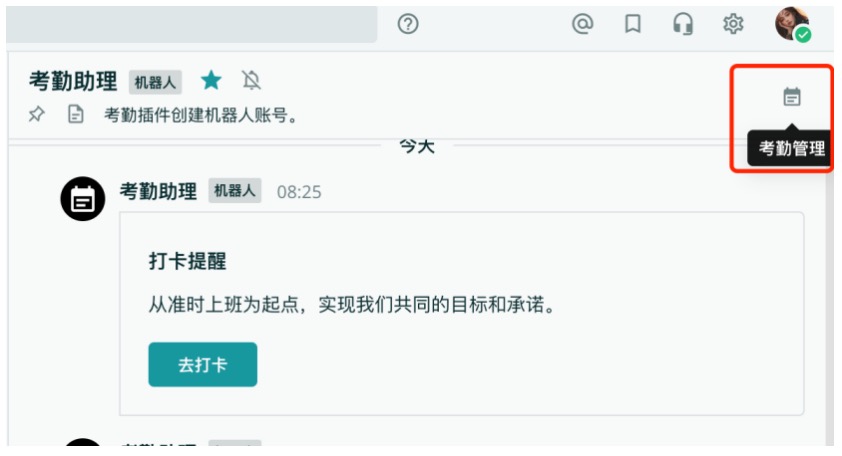
Task: Open channel files document icon
Action: tap(76, 114)
